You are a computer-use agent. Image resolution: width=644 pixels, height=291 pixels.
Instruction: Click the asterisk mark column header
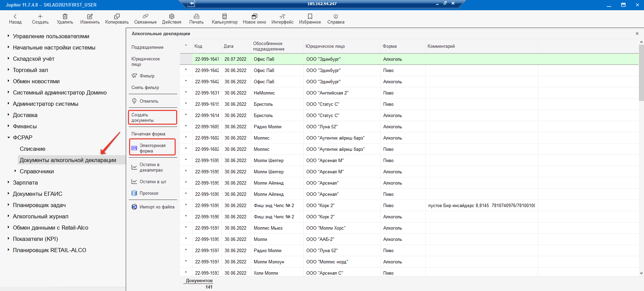click(186, 46)
